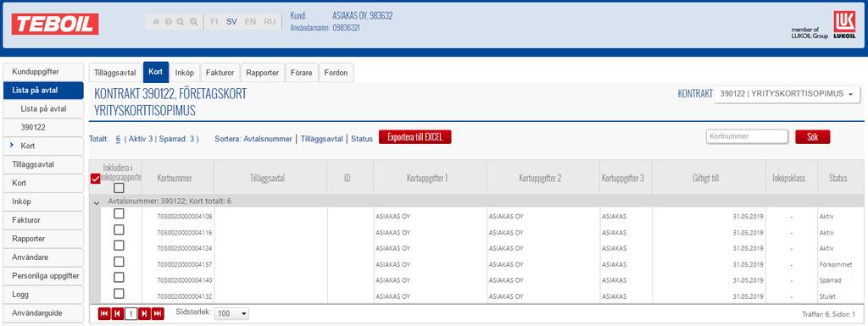This screenshot has width=868, height=326.
Task: Click the red Sök search button
Action: point(813,137)
